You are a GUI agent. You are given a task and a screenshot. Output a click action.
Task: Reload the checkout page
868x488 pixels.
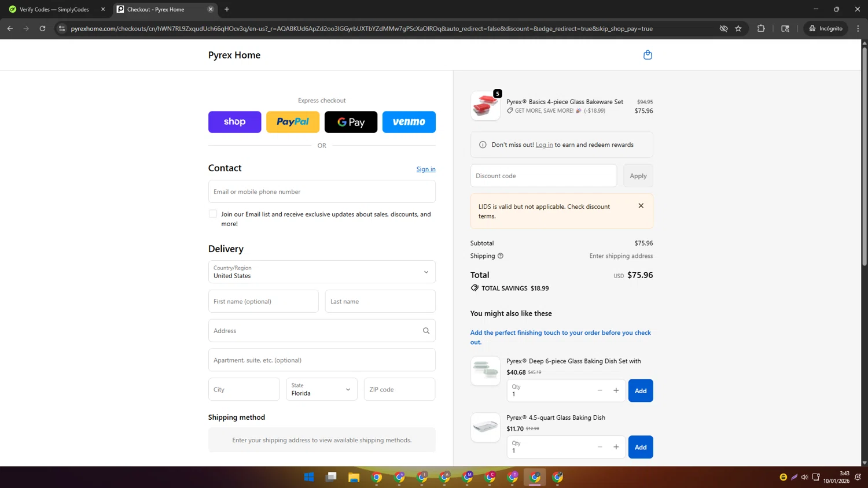point(42,28)
